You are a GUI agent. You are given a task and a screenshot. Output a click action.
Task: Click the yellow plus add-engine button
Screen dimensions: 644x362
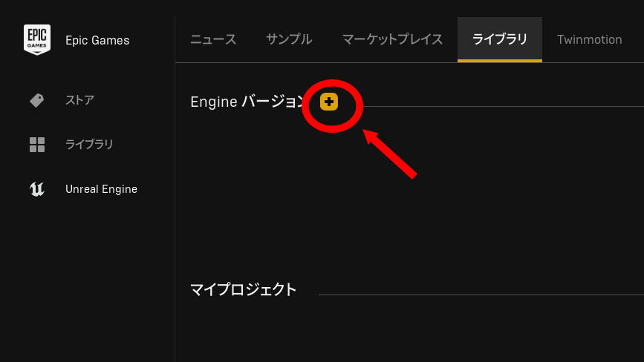click(329, 102)
